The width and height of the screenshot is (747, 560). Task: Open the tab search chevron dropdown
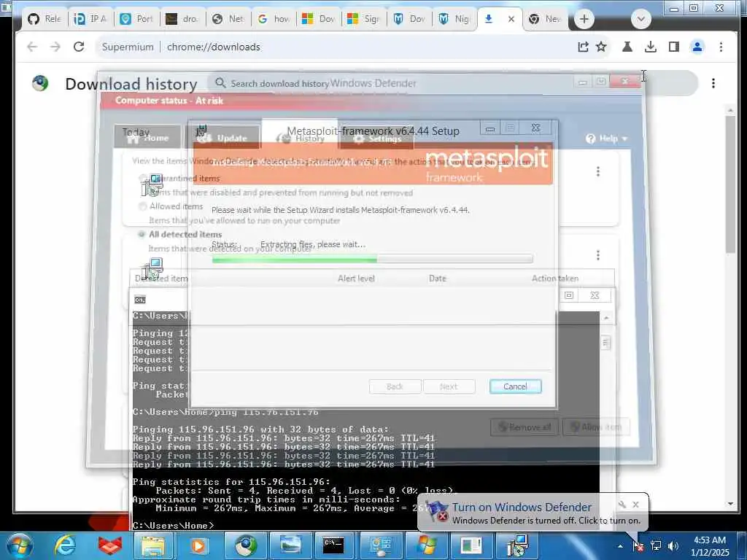click(640, 19)
